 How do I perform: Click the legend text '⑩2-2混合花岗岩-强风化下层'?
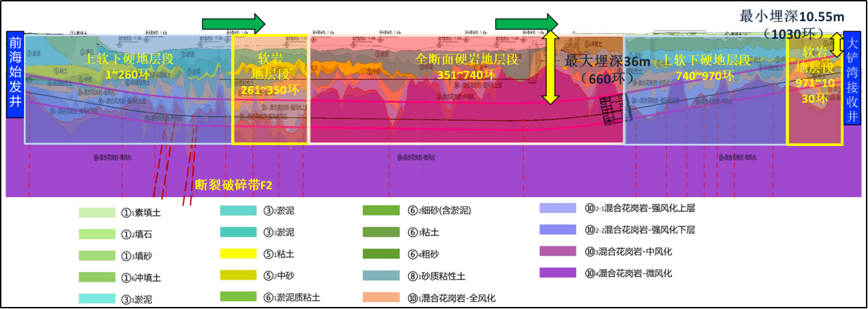(639, 230)
